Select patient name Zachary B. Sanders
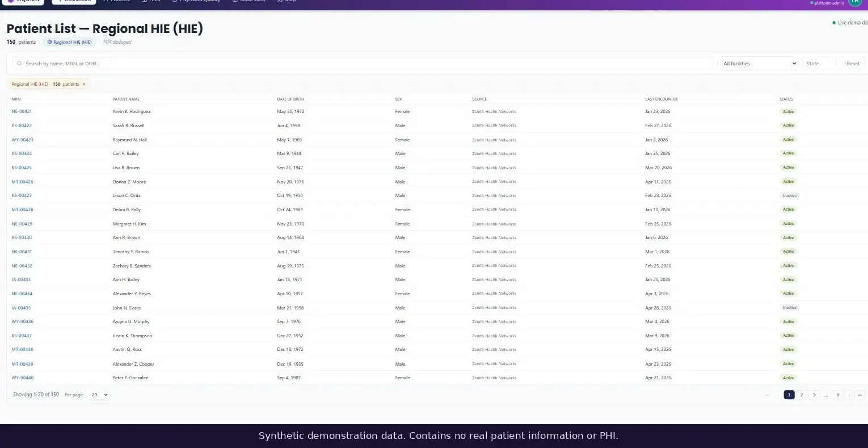 click(132, 266)
